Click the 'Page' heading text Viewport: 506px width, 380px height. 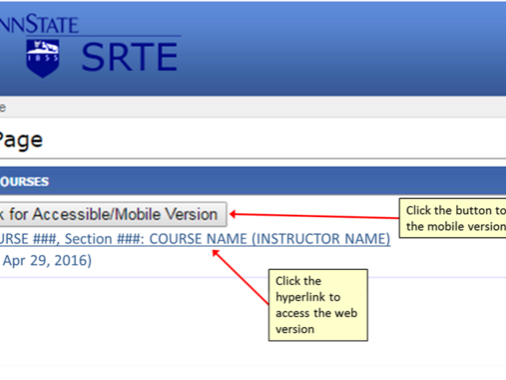tap(21, 140)
